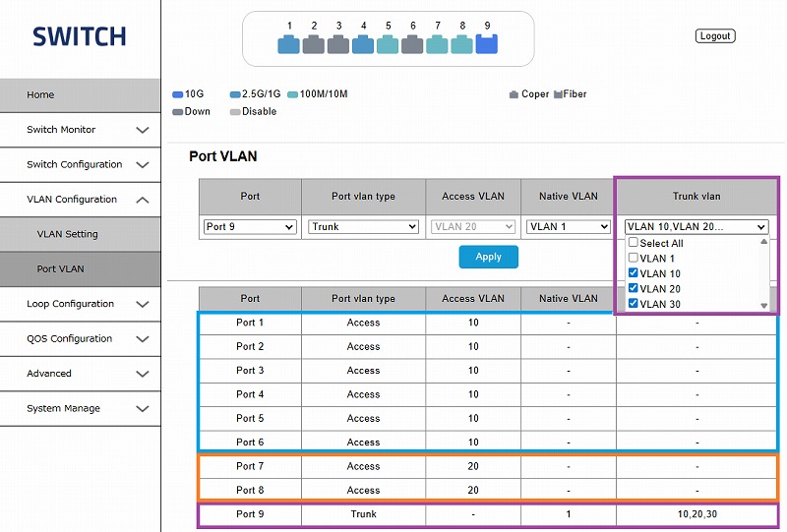Screen dimensions: 787x532
Task: Select port 7 icon in switch diagram
Action: tap(437, 44)
